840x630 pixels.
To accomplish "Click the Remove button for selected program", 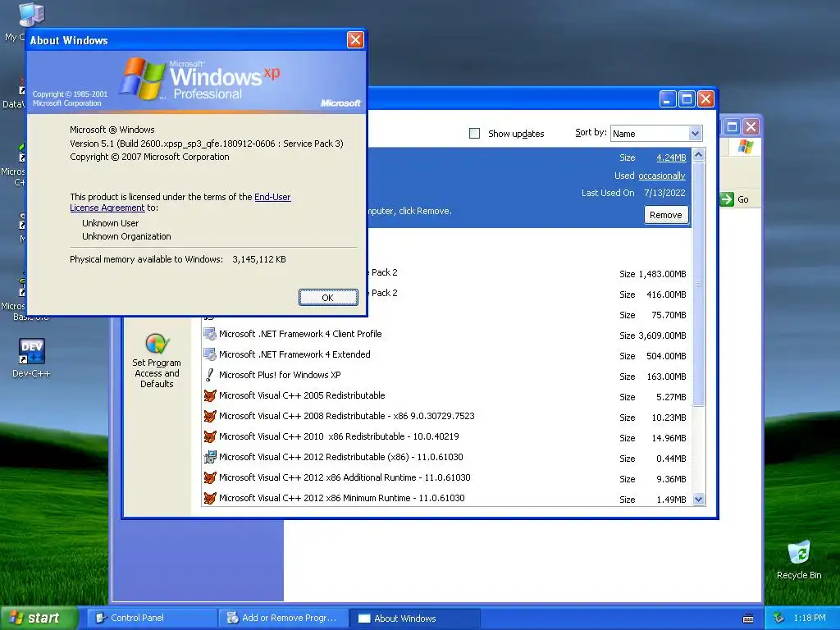I will click(666, 215).
